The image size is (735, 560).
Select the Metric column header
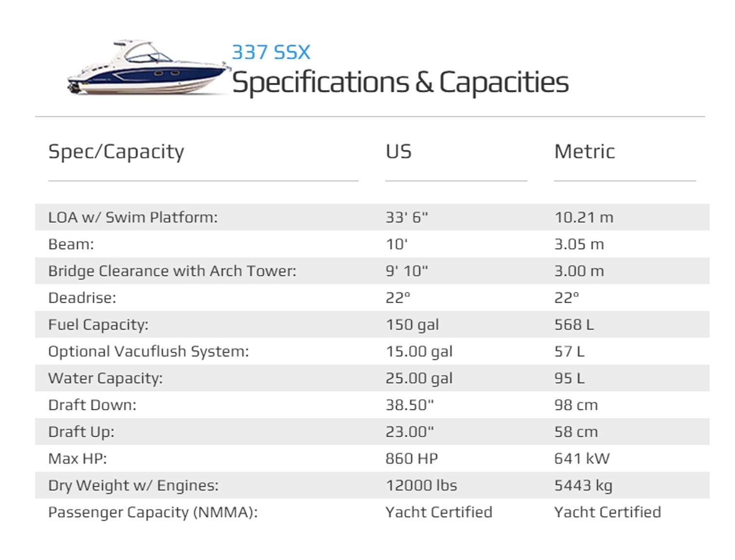point(584,152)
